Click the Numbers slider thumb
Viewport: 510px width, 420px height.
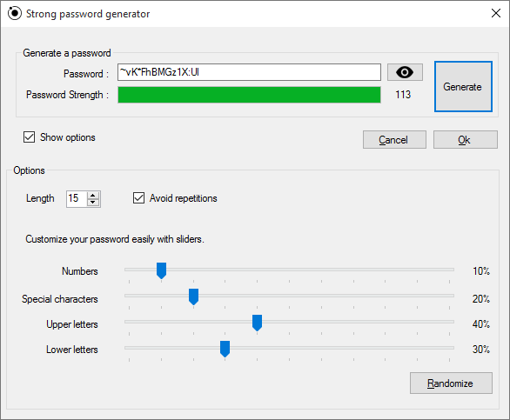[161, 270]
